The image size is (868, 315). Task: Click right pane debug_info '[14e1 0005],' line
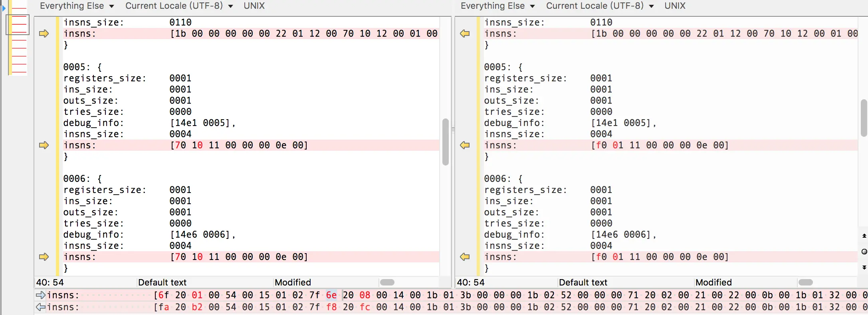(570, 123)
